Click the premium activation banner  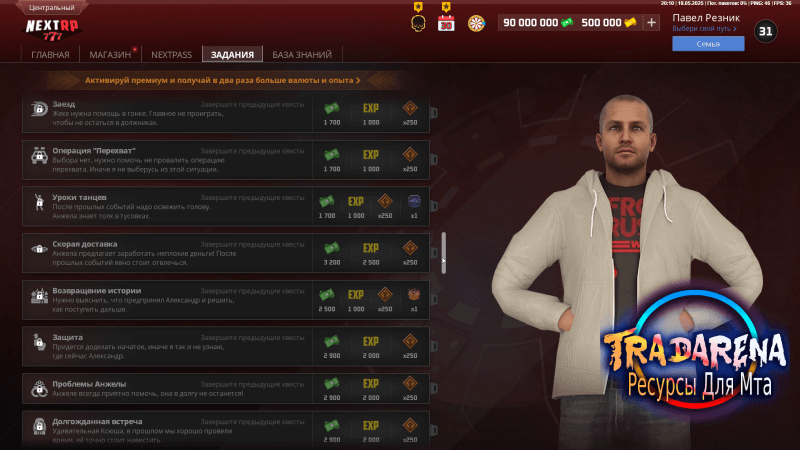(222, 81)
